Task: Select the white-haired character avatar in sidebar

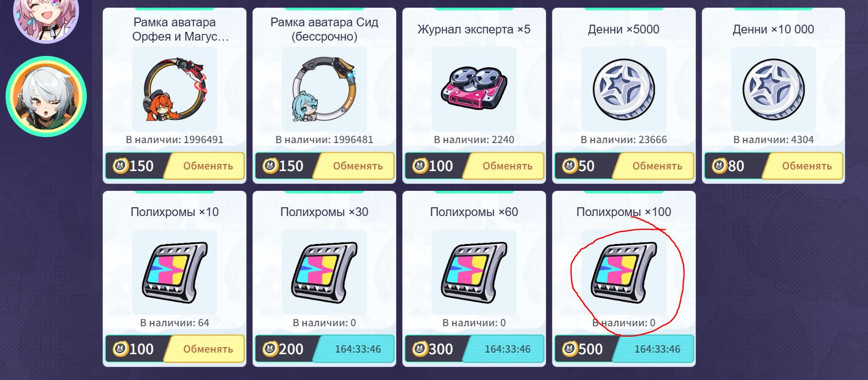Action: tap(46, 97)
